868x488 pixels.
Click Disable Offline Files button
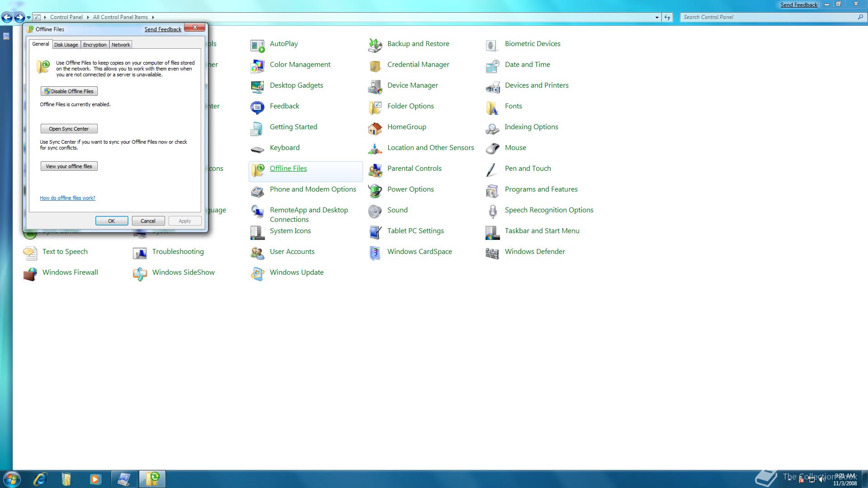69,91
